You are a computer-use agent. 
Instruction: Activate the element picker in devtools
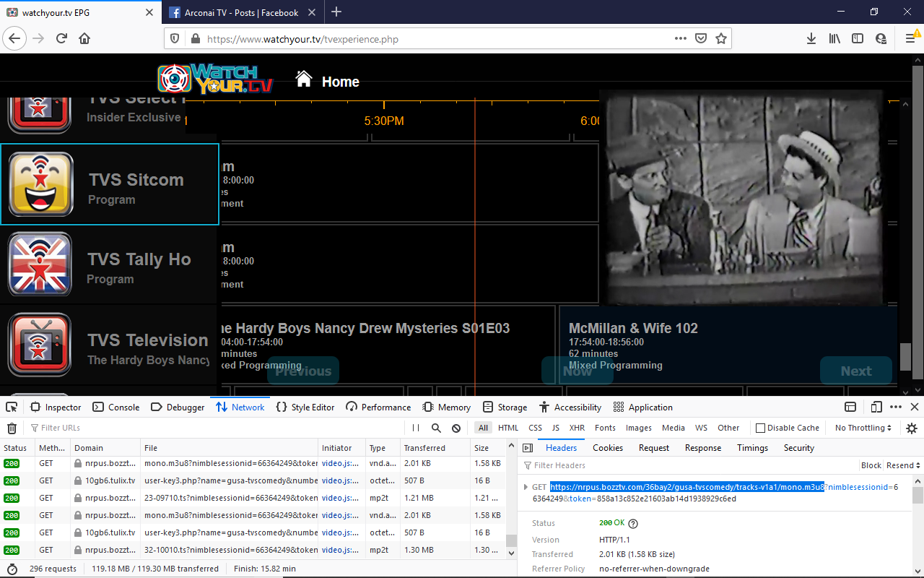(x=12, y=407)
